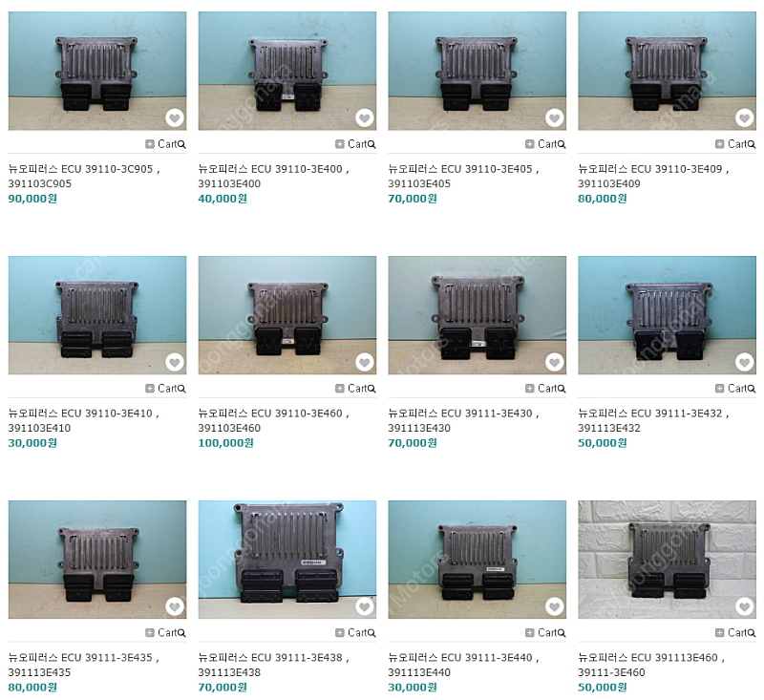Click heart icon on 39111-3E438 ECU image
This screenshot has width=764, height=700.
point(365,606)
